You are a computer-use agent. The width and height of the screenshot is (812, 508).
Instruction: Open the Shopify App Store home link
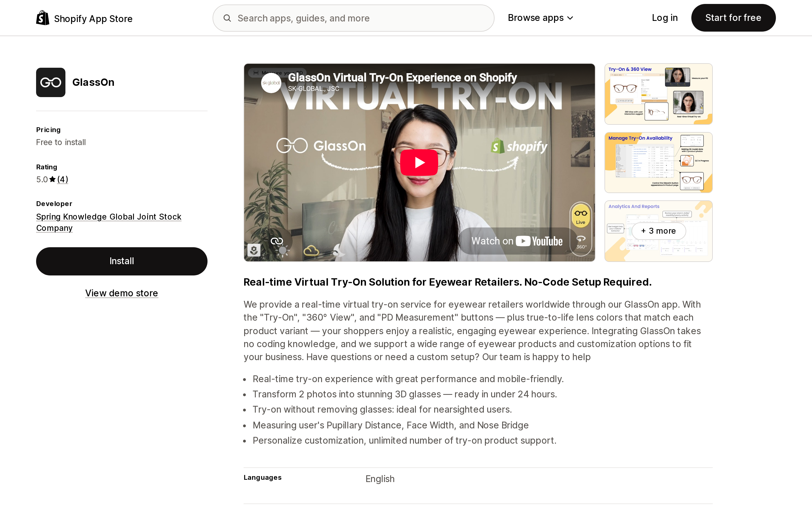tap(84, 18)
